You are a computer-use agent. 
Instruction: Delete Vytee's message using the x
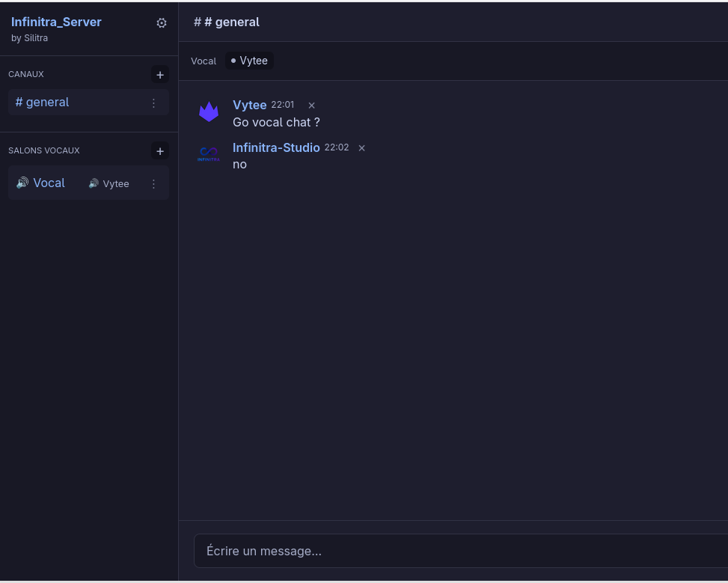[311, 106]
